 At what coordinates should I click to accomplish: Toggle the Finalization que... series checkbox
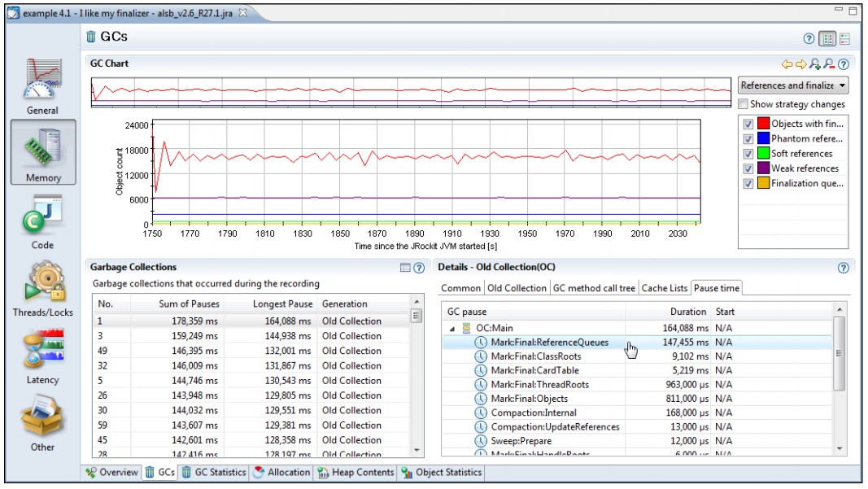pos(748,184)
